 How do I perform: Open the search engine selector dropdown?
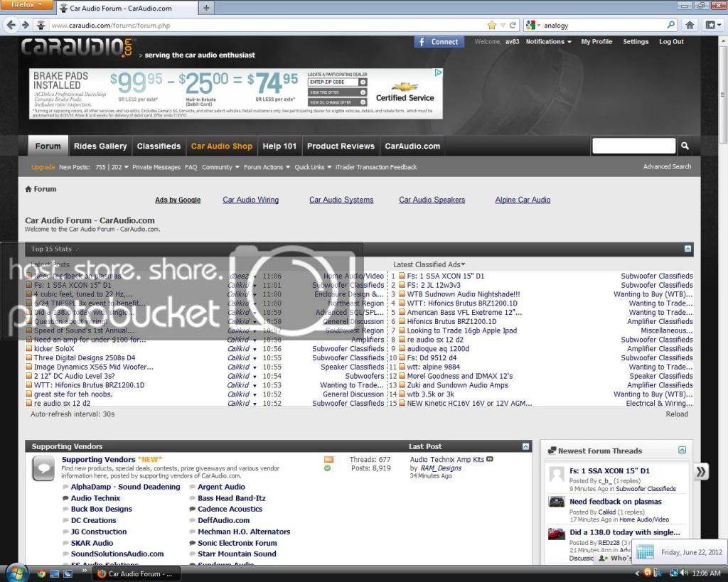pyautogui.click(x=533, y=25)
